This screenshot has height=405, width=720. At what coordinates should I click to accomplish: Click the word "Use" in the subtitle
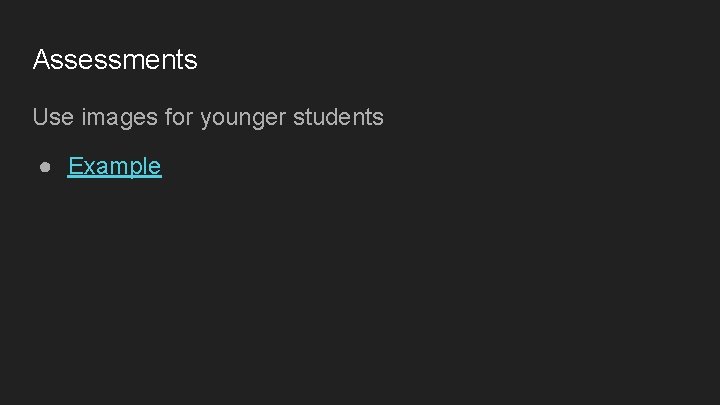(53, 117)
